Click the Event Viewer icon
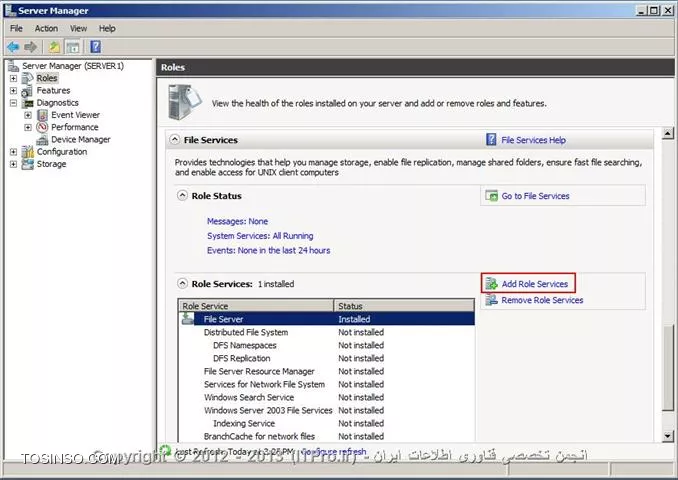Viewport: 678px width, 480px height. [x=42, y=115]
